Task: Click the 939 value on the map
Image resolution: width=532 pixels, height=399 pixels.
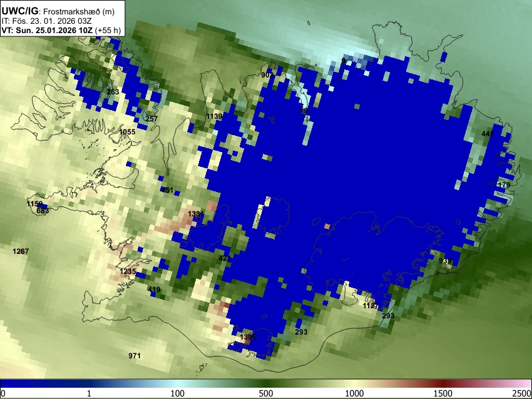Action: coord(445,261)
